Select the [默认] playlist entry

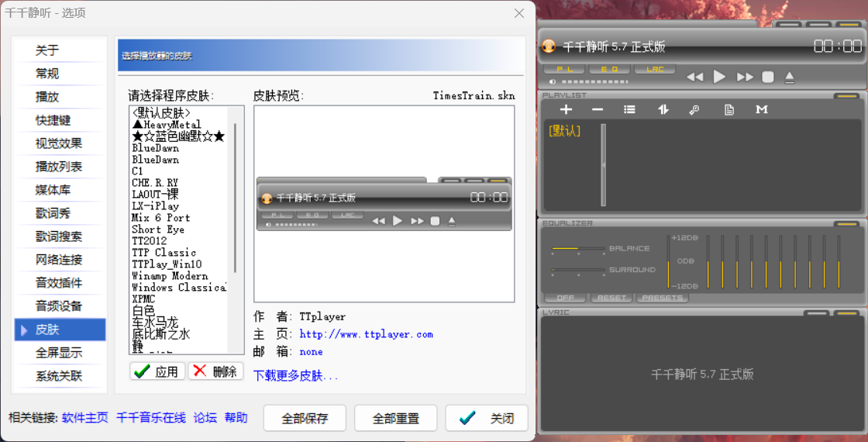565,131
